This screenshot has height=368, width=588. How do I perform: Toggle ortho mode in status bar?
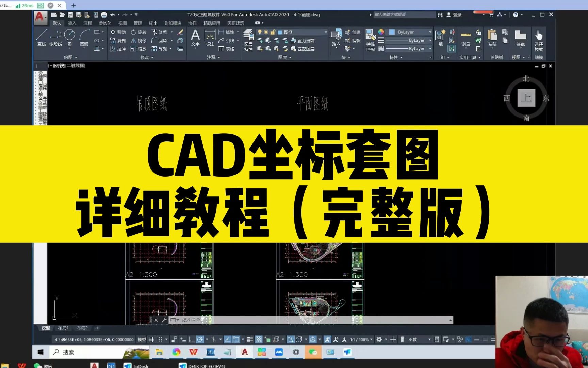point(191,339)
